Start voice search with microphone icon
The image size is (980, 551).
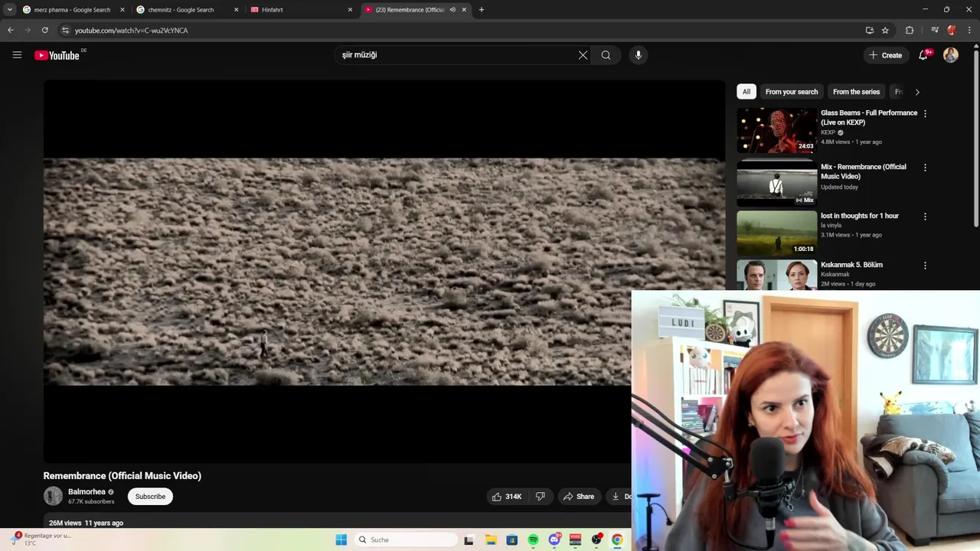coord(638,55)
